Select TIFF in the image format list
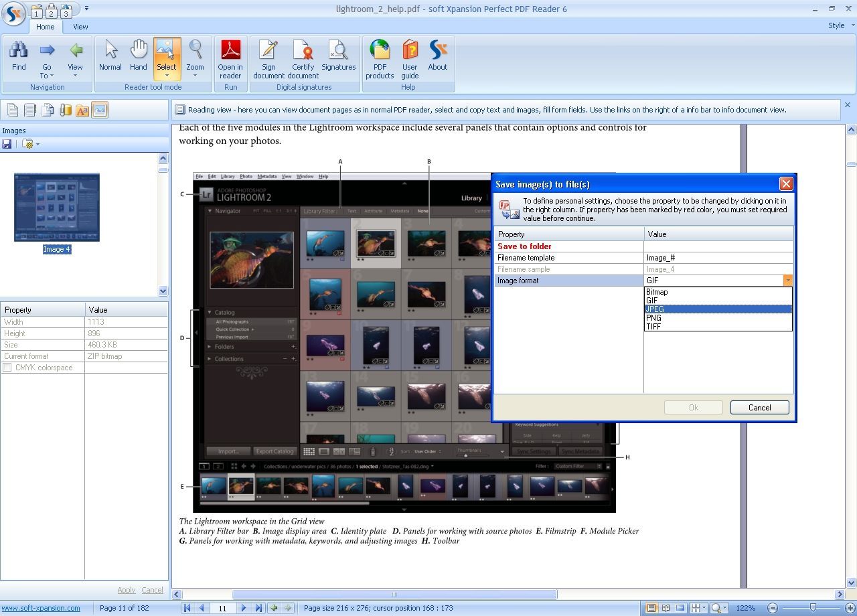857x616 pixels. pyautogui.click(x=718, y=327)
